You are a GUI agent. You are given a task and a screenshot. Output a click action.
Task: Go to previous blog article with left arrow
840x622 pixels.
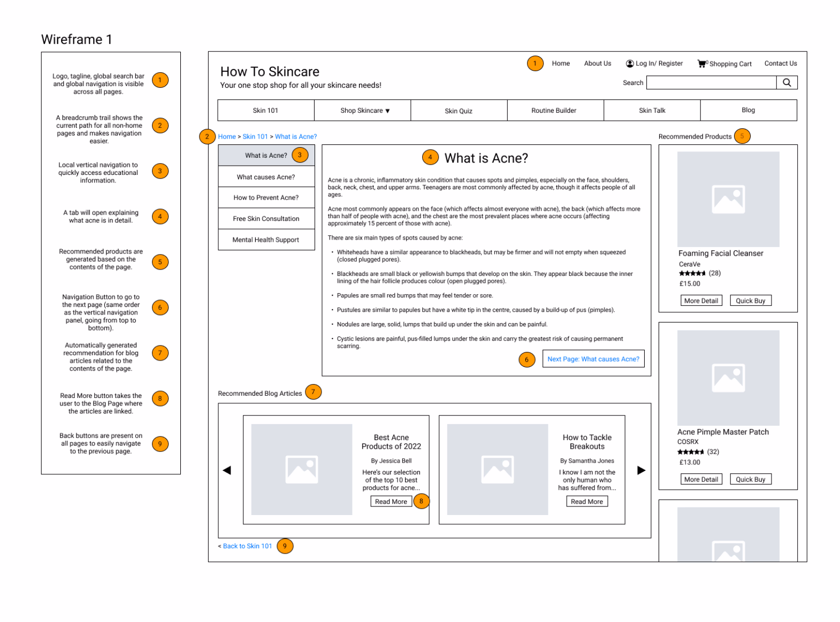(227, 470)
